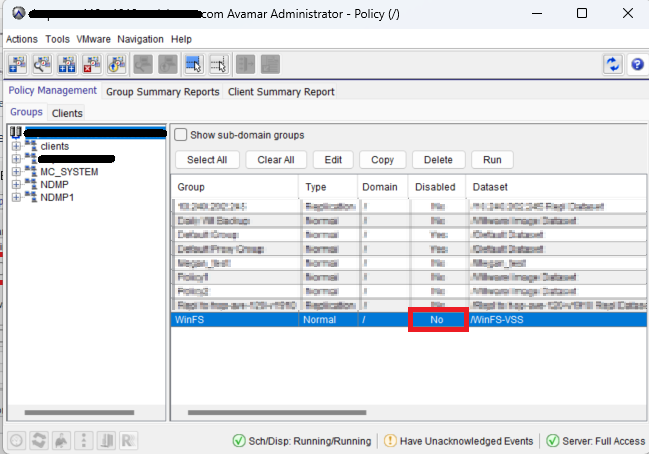Viewport: 649px width, 454px height.
Task: Click the Delete button
Action: click(438, 159)
